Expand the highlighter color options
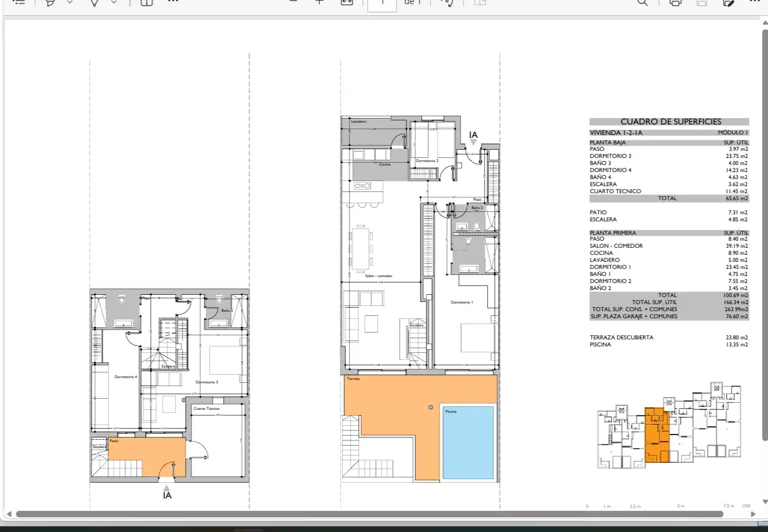768x532 pixels. [70, 2]
